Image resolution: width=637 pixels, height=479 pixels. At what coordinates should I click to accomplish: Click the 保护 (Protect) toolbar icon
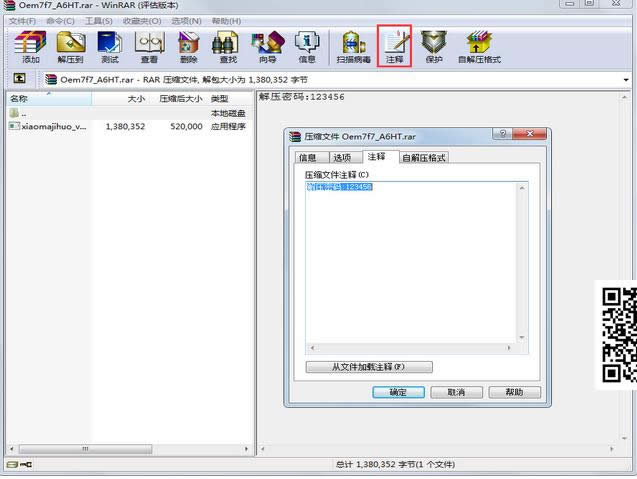point(433,46)
